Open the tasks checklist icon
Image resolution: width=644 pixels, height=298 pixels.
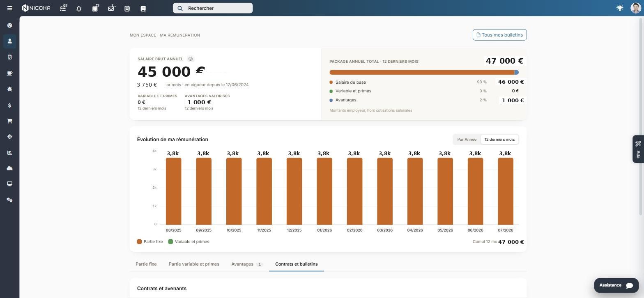(x=63, y=8)
